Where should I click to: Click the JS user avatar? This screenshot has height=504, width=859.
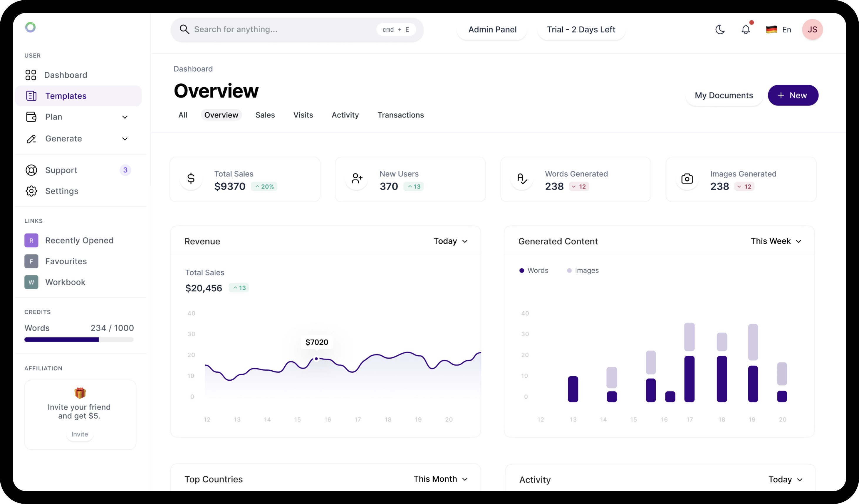[812, 30]
